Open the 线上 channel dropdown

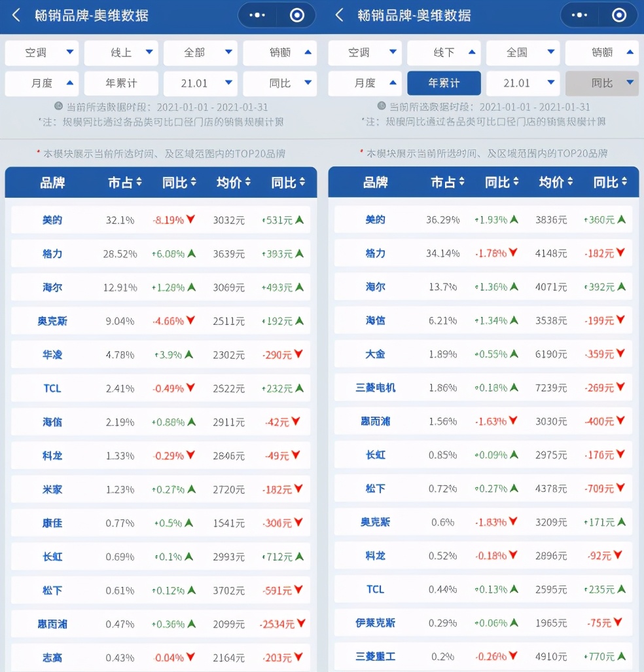[121, 52]
